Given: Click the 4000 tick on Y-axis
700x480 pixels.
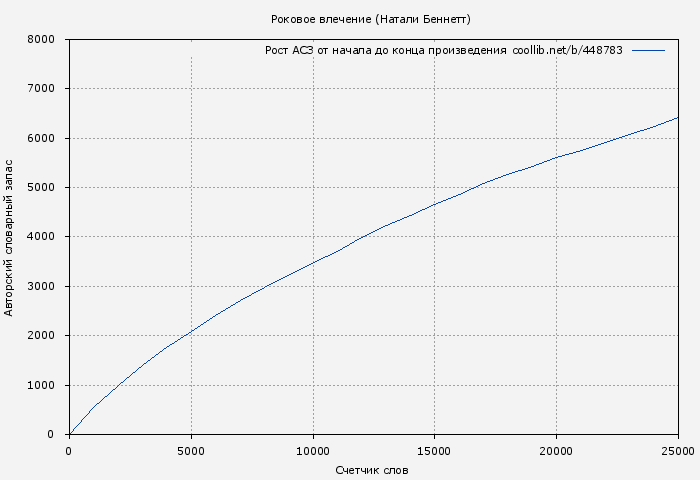Looking at the screenshot, I should point(40,237).
